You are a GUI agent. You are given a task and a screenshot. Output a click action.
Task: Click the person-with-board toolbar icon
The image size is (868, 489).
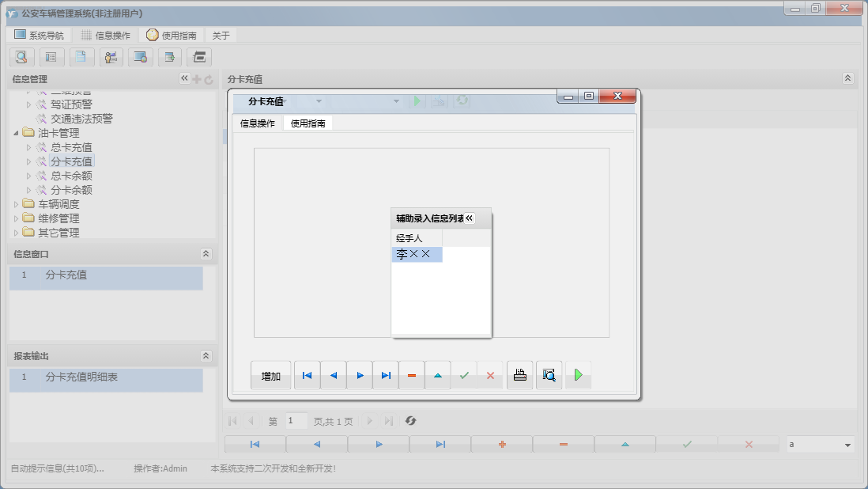(x=111, y=57)
